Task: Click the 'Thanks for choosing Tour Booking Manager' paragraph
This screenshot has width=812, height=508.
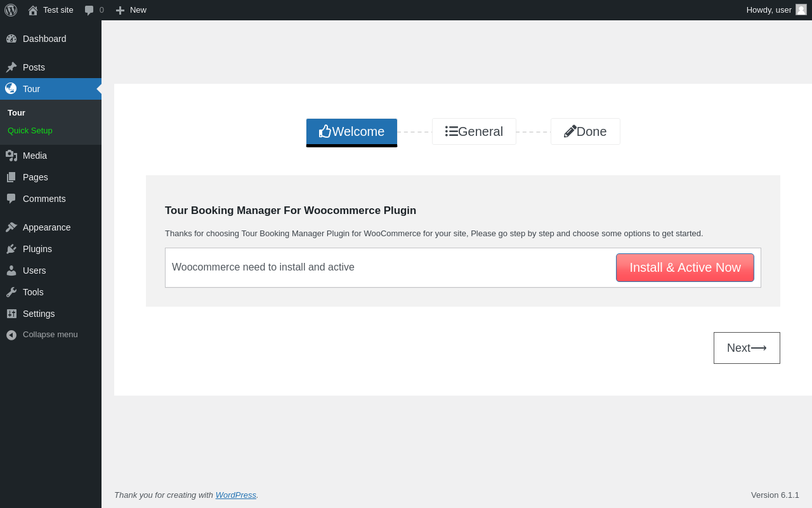Action: tap(434, 233)
